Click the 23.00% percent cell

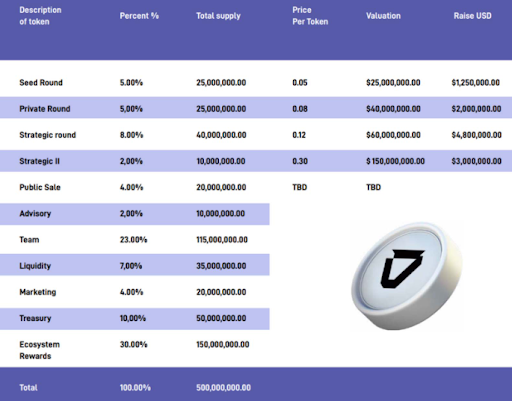click(x=133, y=240)
